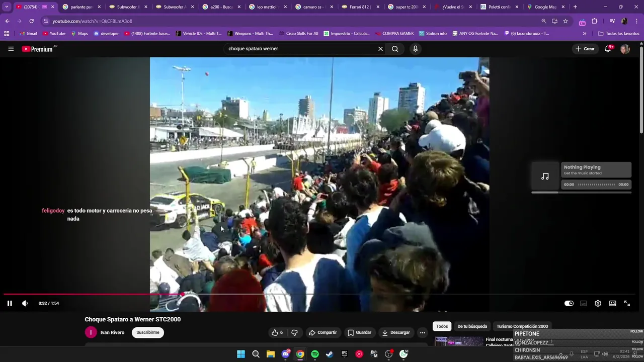Run the search with the magnifier button
The width and height of the screenshot is (644, 362).
click(395, 49)
